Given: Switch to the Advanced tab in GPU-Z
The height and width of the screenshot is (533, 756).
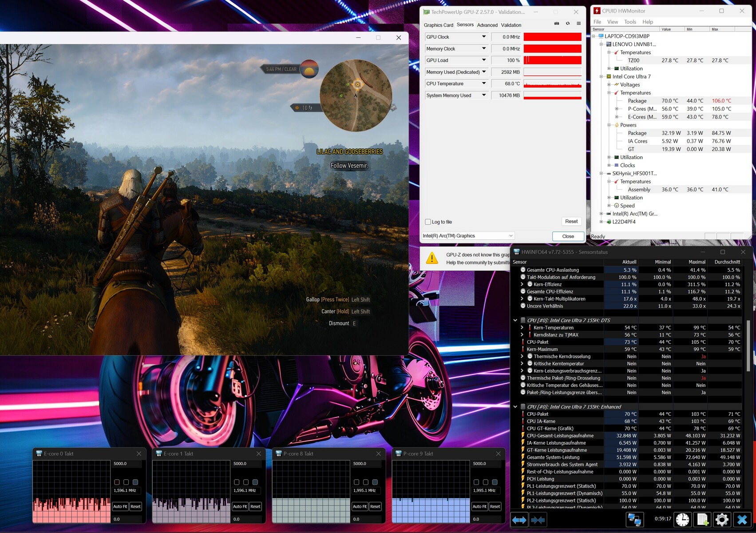Looking at the screenshot, I should coord(487,25).
